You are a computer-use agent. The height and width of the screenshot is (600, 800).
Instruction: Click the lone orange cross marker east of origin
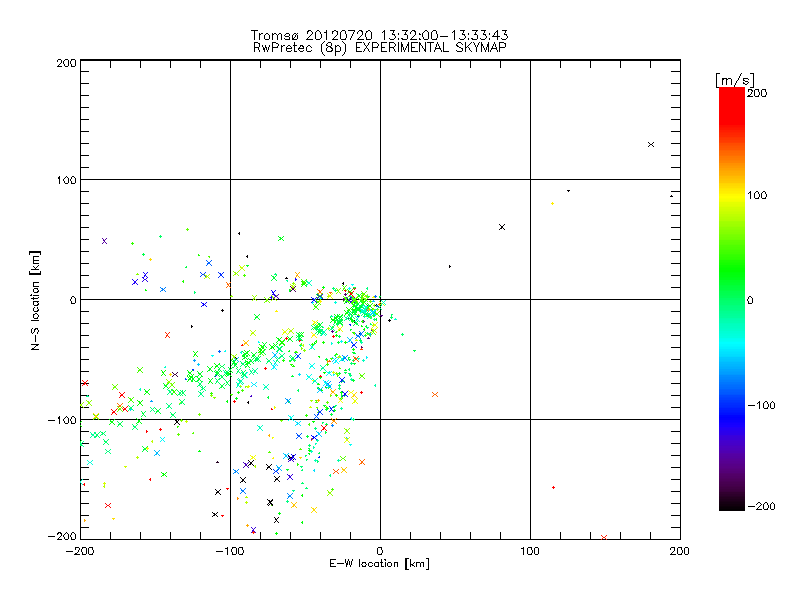click(x=435, y=394)
